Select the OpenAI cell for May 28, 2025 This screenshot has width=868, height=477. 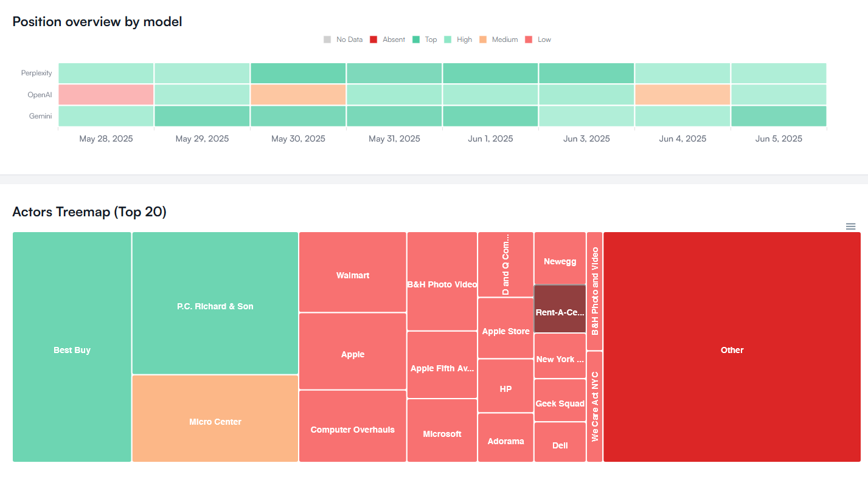click(x=106, y=94)
